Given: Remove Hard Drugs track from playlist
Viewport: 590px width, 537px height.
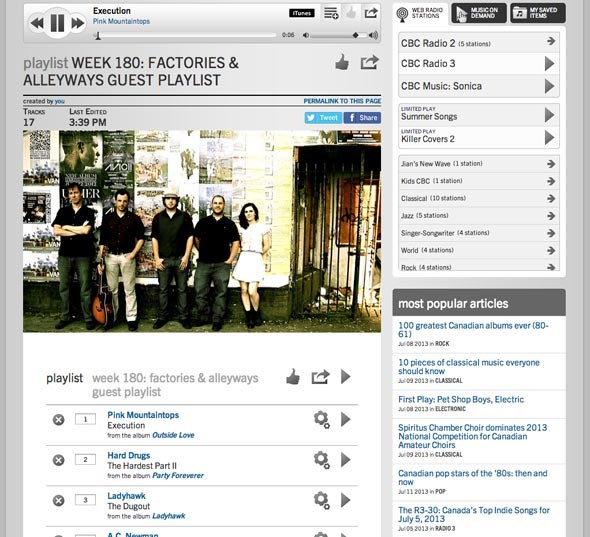Looking at the screenshot, I should (x=58, y=460).
